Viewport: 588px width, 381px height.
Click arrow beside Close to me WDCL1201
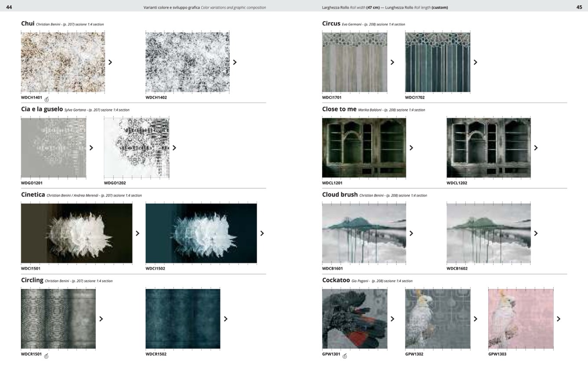point(411,148)
